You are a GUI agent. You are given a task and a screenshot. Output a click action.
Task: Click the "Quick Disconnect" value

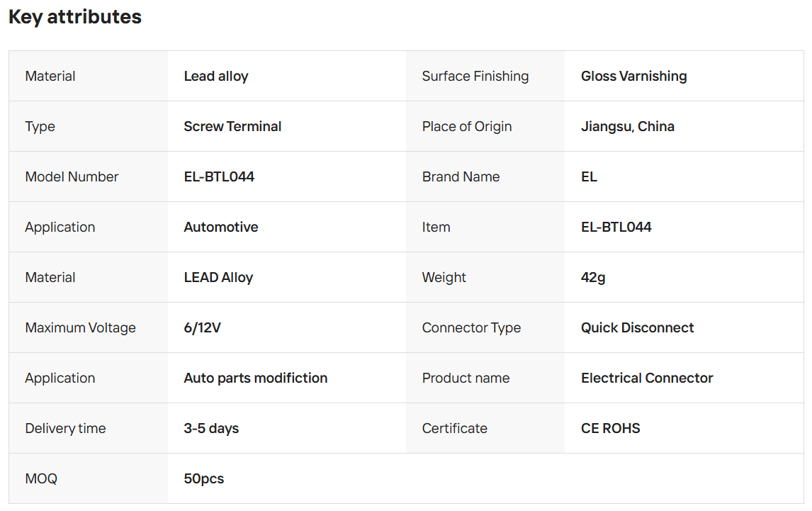point(637,327)
